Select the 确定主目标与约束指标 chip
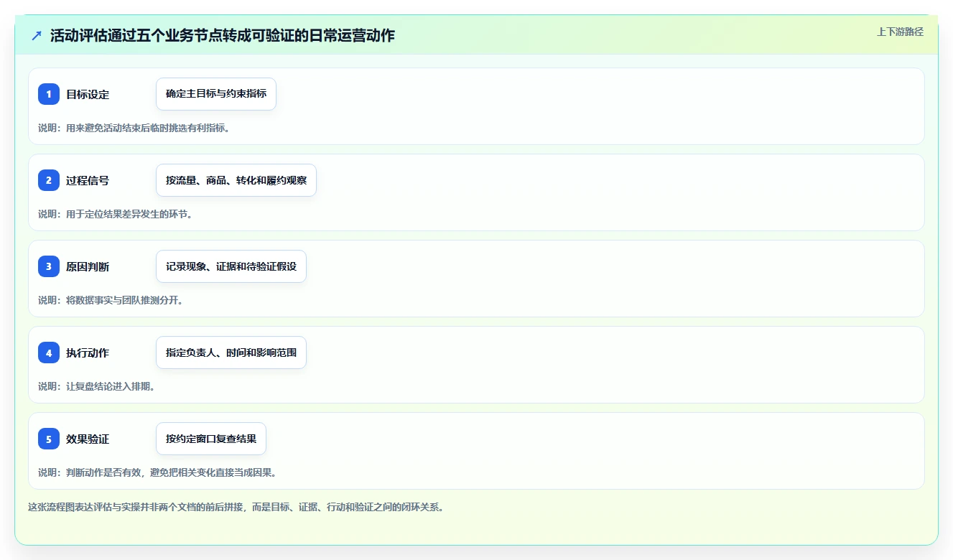 tap(216, 94)
